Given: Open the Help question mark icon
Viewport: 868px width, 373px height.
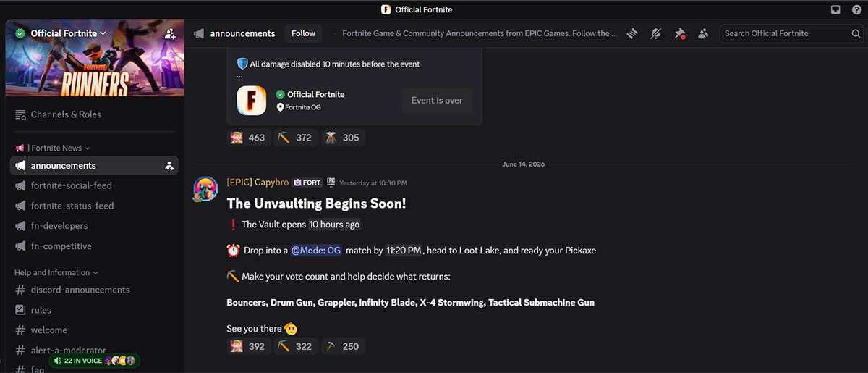Looking at the screenshot, I should click(856, 9).
